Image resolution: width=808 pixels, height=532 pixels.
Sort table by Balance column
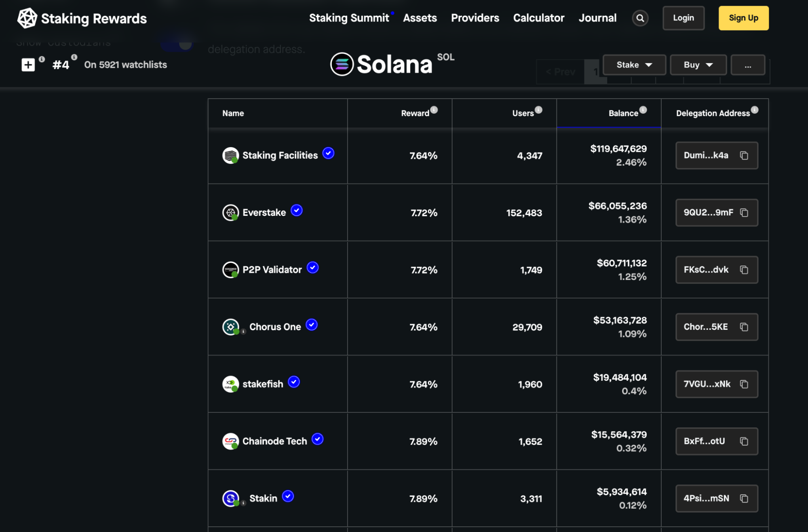(623, 114)
